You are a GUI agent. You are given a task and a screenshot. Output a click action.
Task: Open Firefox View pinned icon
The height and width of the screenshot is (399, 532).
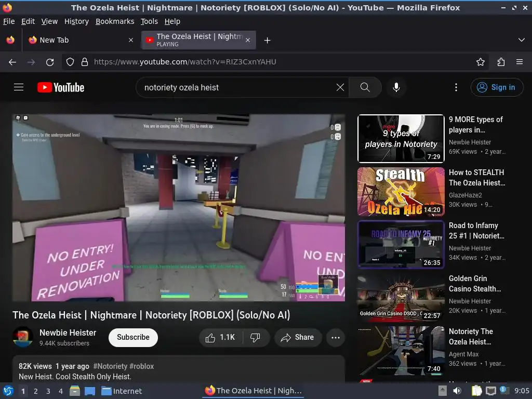click(10, 40)
